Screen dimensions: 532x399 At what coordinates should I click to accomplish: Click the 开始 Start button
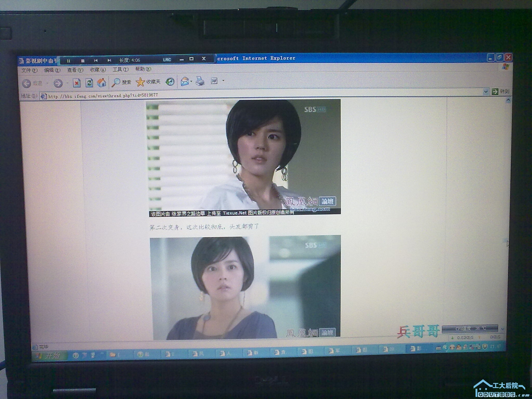[x=49, y=355]
